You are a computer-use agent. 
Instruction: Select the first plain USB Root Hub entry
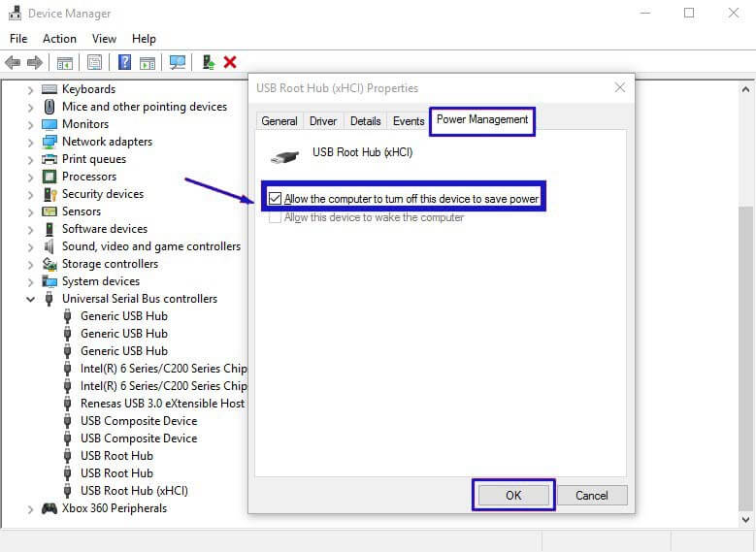pyautogui.click(x=116, y=456)
